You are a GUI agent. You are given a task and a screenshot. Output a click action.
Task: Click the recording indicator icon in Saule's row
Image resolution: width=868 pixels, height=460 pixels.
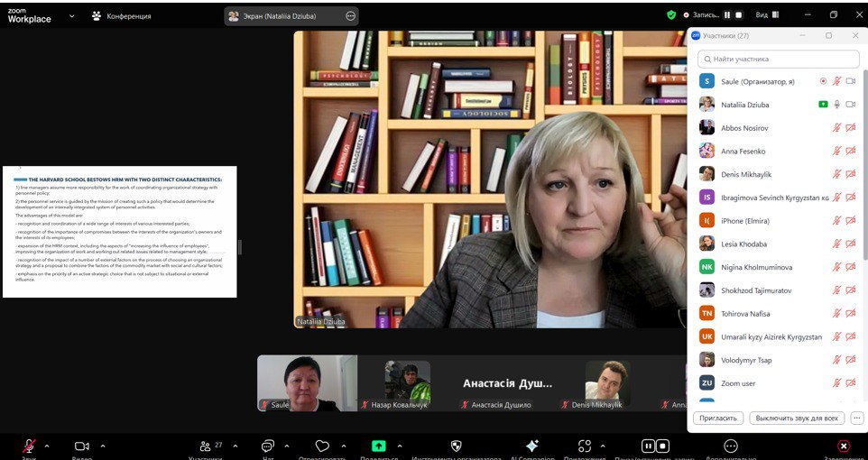pyautogui.click(x=823, y=81)
